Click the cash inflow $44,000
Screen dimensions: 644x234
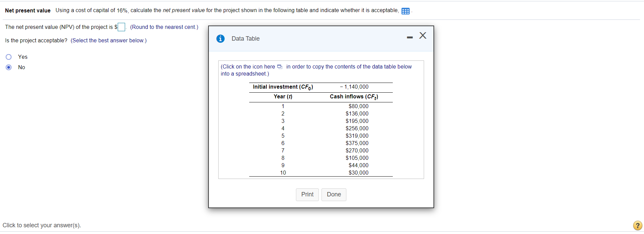click(x=358, y=165)
